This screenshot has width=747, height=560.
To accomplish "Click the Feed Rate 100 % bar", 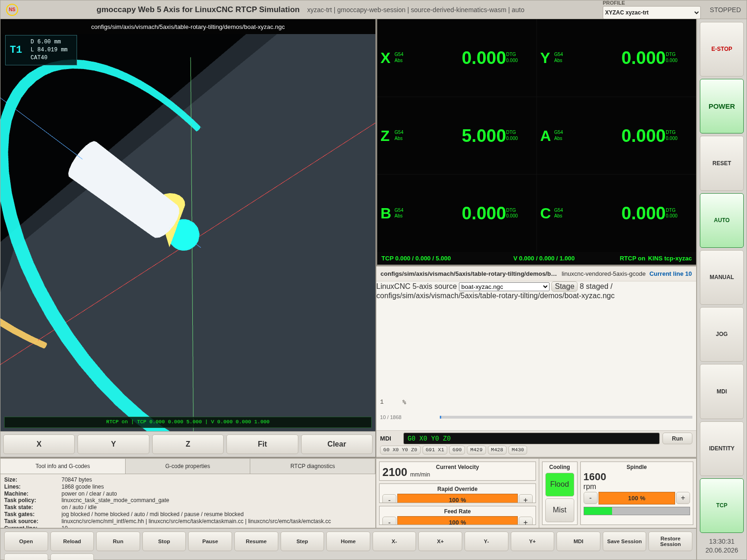I will pos(458,521).
